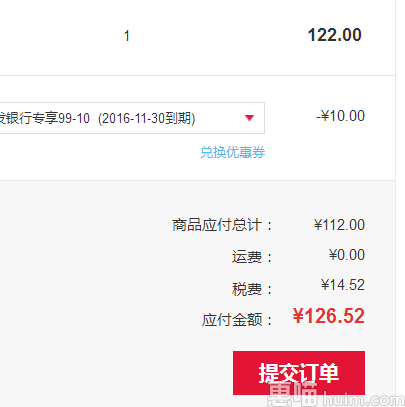Select the tax amount ¥14.52
The height and width of the screenshot is (407, 405).
click(343, 285)
